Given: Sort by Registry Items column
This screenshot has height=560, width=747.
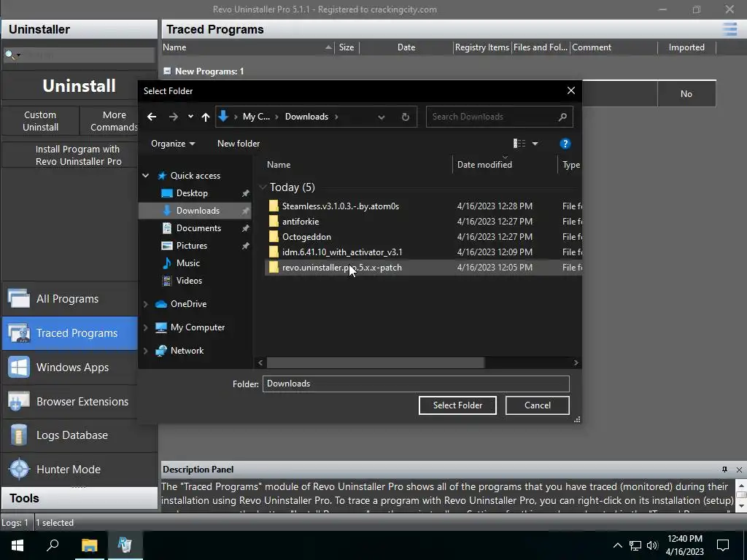Looking at the screenshot, I should tap(482, 47).
